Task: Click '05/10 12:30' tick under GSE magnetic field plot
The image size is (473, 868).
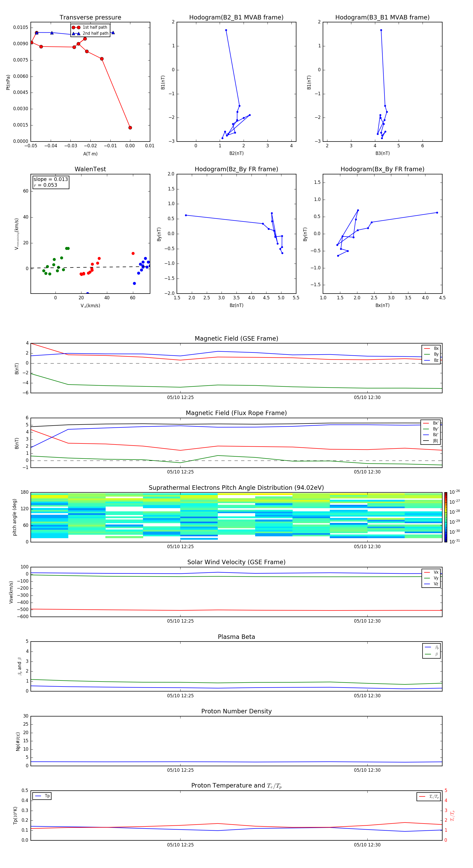Action: click(367, 398)
